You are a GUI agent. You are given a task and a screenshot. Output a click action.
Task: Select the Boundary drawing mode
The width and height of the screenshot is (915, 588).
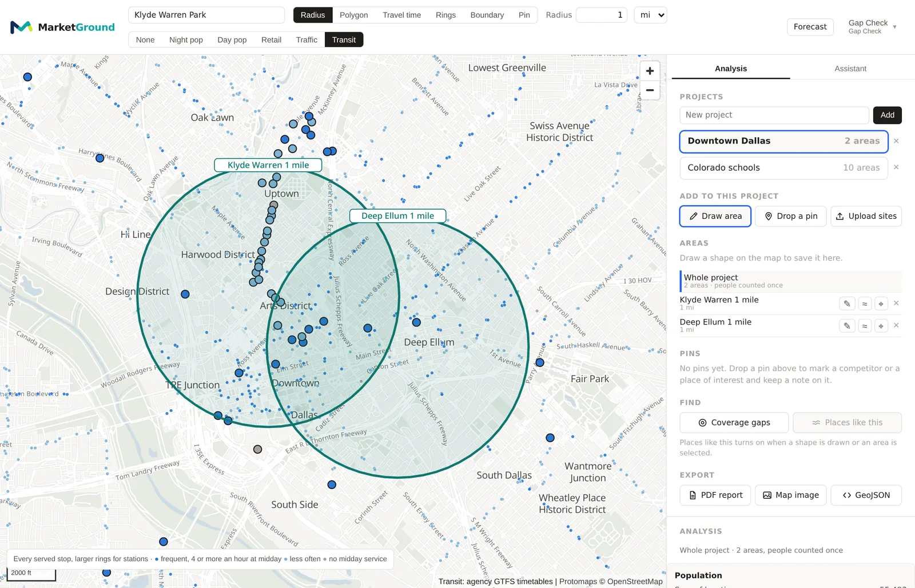[487, 15]
